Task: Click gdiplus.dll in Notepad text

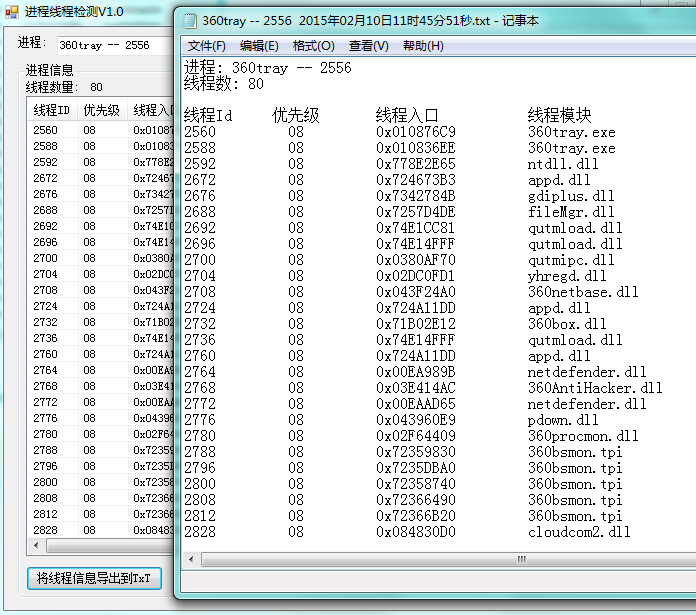Action: pyautogui.click(x=571, y=196)
